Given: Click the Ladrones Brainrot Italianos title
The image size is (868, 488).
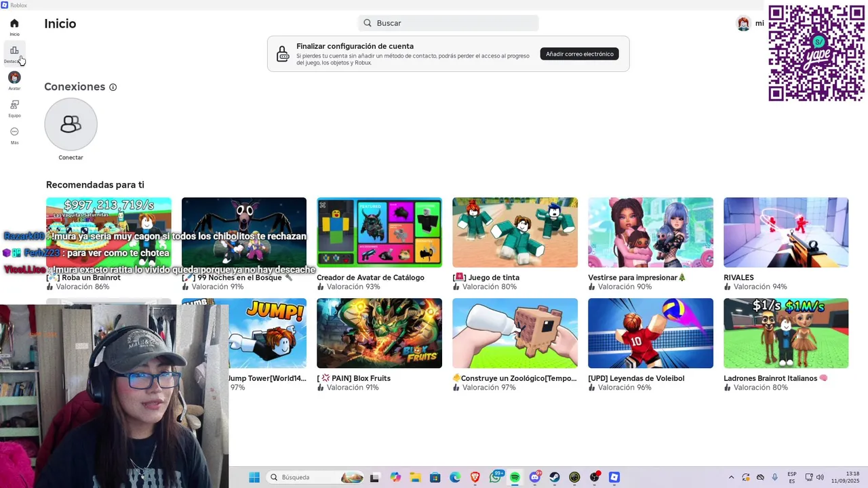Looking at the screenshot, I should point(776,378).
